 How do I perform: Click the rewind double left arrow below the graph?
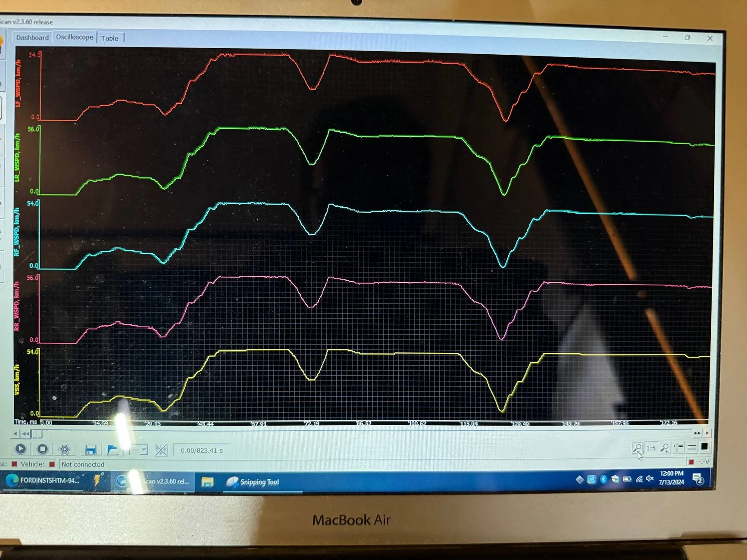(x=26, y=434)
